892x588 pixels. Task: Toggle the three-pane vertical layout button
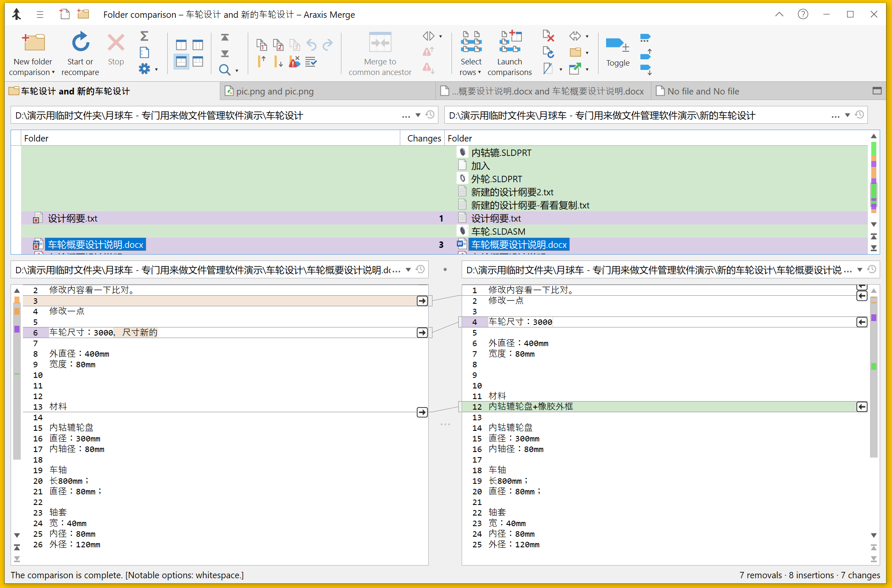click(198, 45)
